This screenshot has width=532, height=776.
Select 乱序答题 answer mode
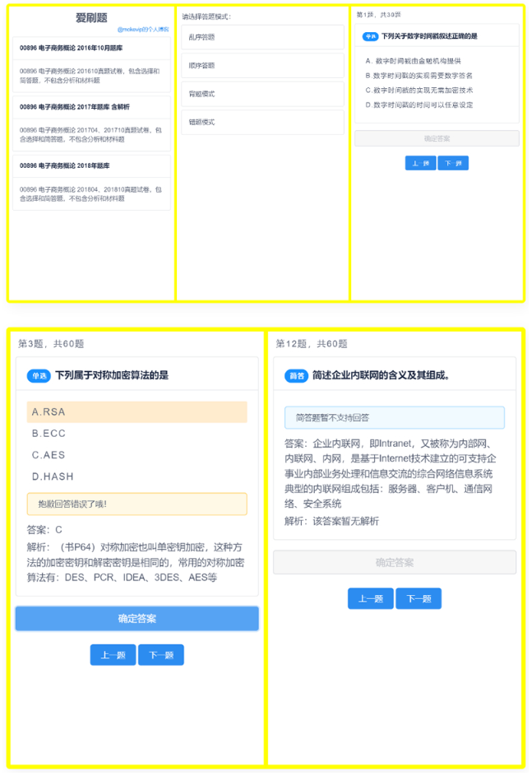tap(262, 37)
